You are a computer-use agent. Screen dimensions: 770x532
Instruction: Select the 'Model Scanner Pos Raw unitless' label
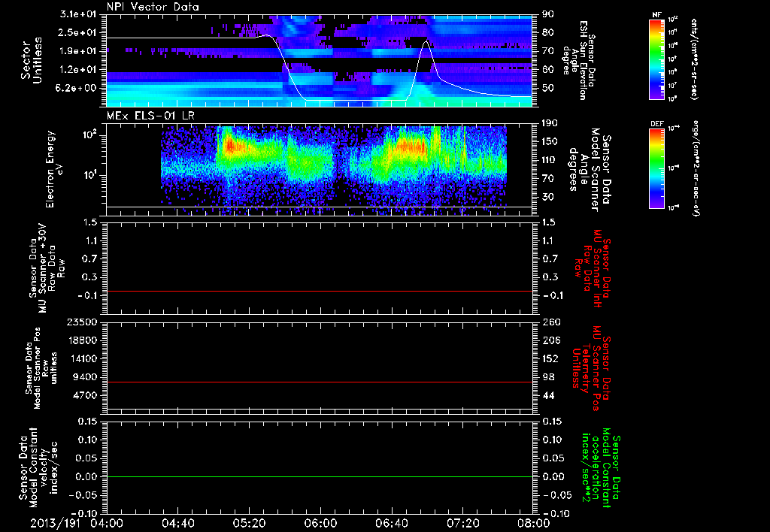click(41, 368)
